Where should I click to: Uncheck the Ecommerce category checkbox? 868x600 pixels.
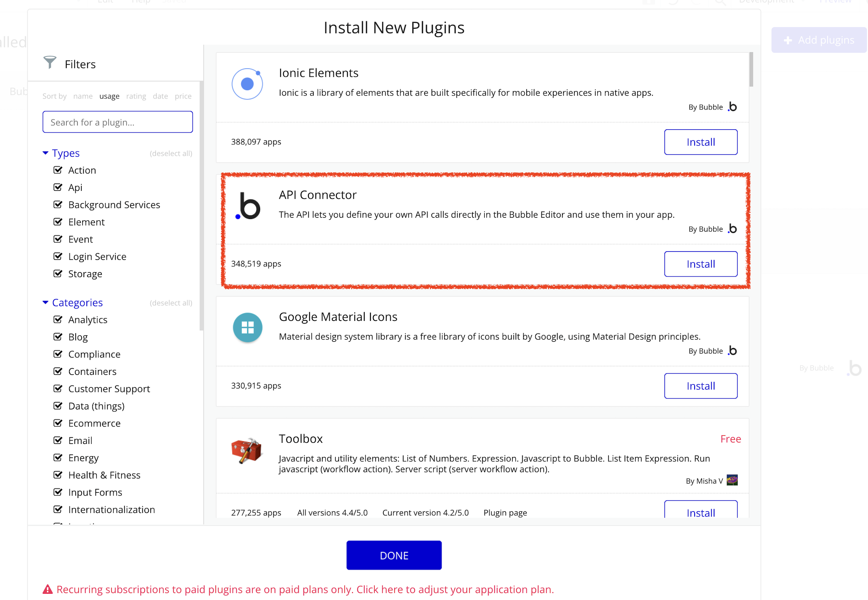tap(58, 423)
